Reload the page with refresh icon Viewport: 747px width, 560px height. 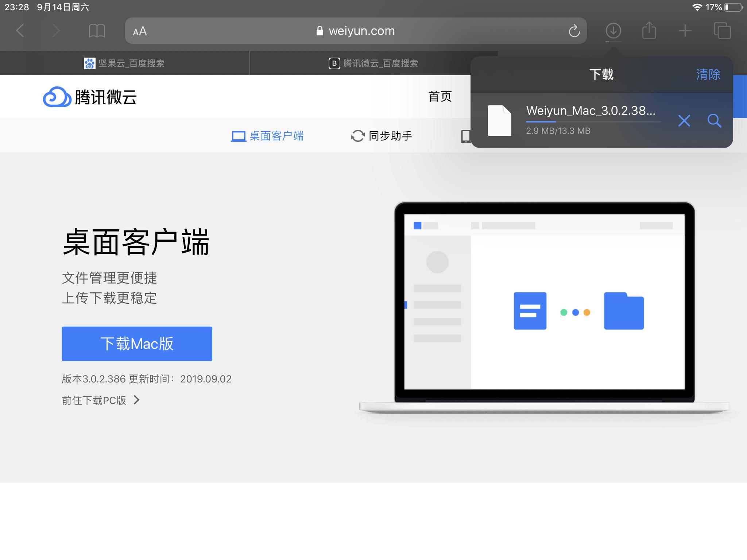pos(574,31)
